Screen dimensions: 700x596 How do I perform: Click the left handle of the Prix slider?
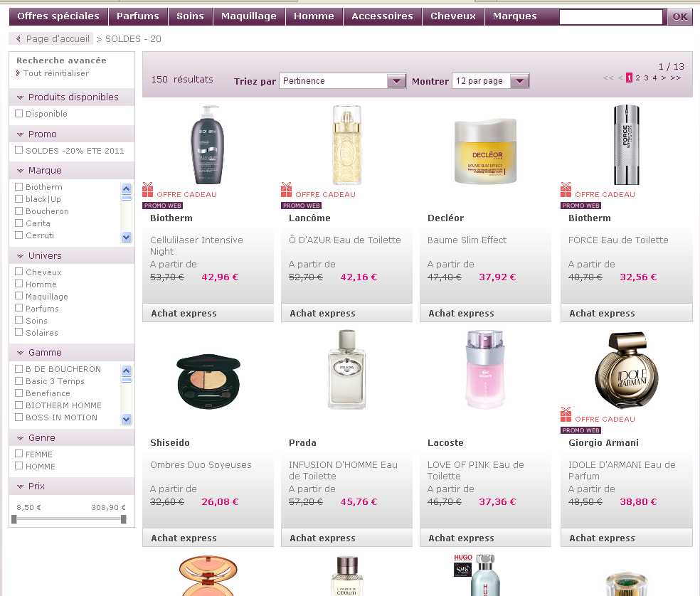(x=14, y=519)
